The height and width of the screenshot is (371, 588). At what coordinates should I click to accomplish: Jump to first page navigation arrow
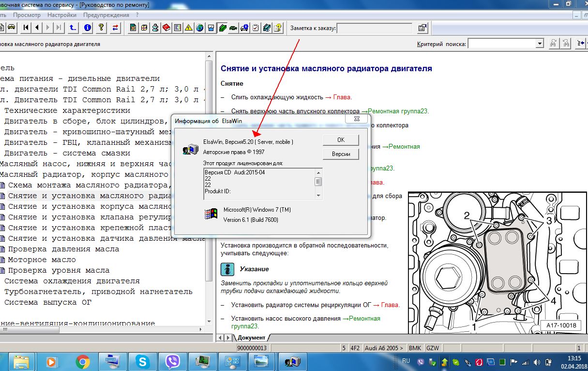pos(26,28)
